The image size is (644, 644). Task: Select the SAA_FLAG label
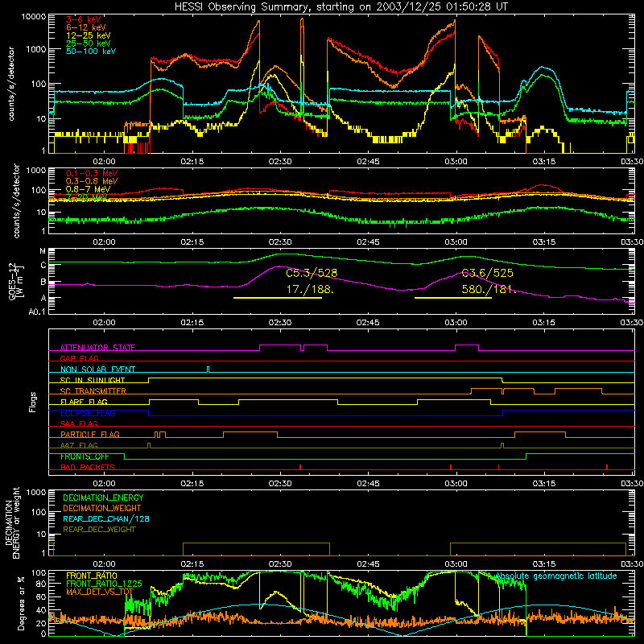79,423
